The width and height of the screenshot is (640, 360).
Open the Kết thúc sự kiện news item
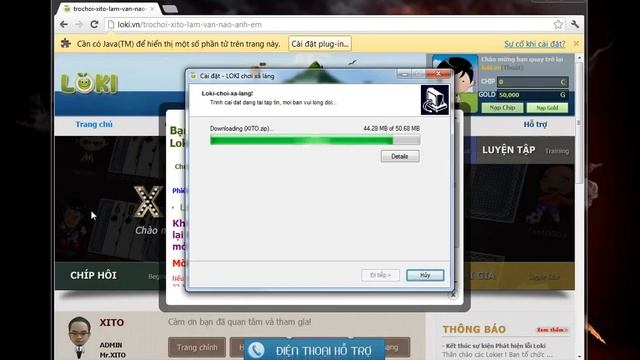tap(496, 346)
